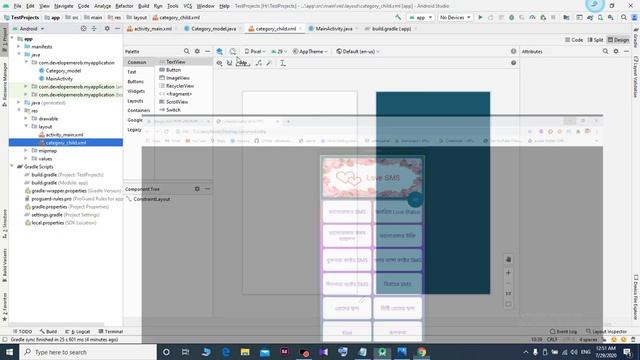
Task: Open the app run configuration dropdown
Action: (420, 18)
